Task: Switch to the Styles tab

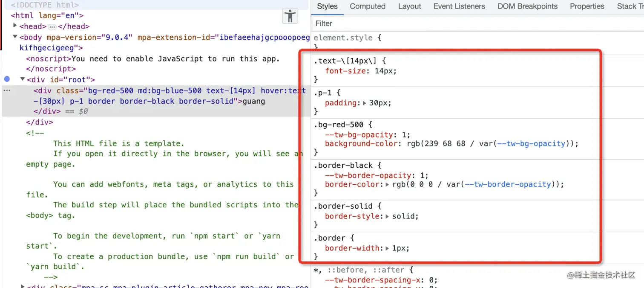Action: point(327,6)
